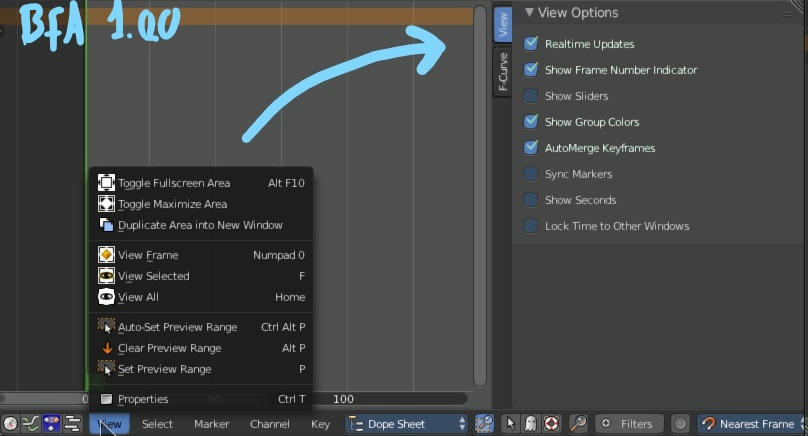Enable Sync Markers option
This screenshot has height=436, width=808.
tap(531, 174)
